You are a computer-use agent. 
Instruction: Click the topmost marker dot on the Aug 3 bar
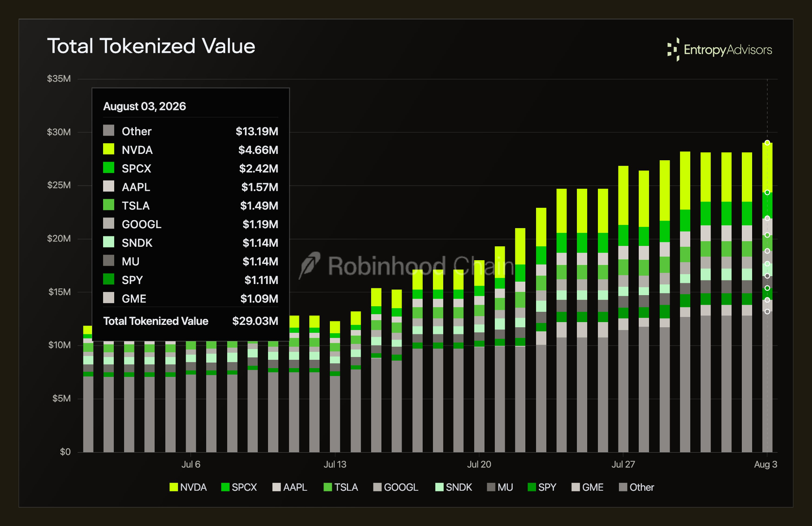tap(767, 143)
